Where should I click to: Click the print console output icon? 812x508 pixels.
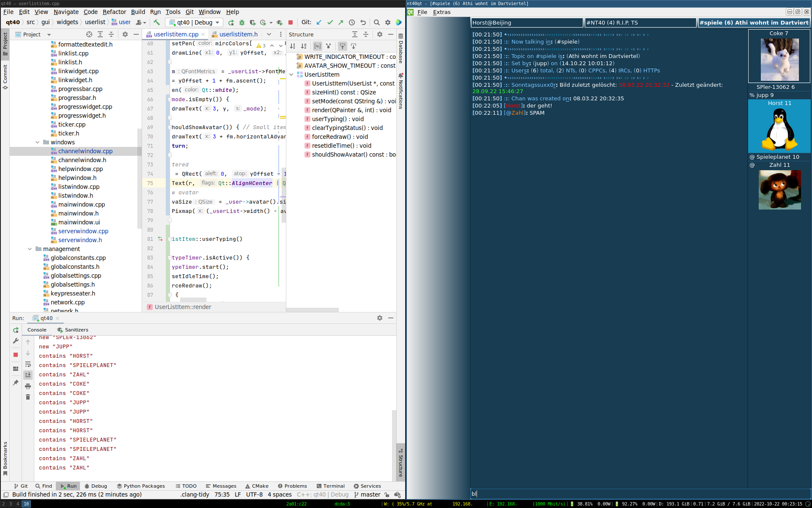tap(28, 386)
